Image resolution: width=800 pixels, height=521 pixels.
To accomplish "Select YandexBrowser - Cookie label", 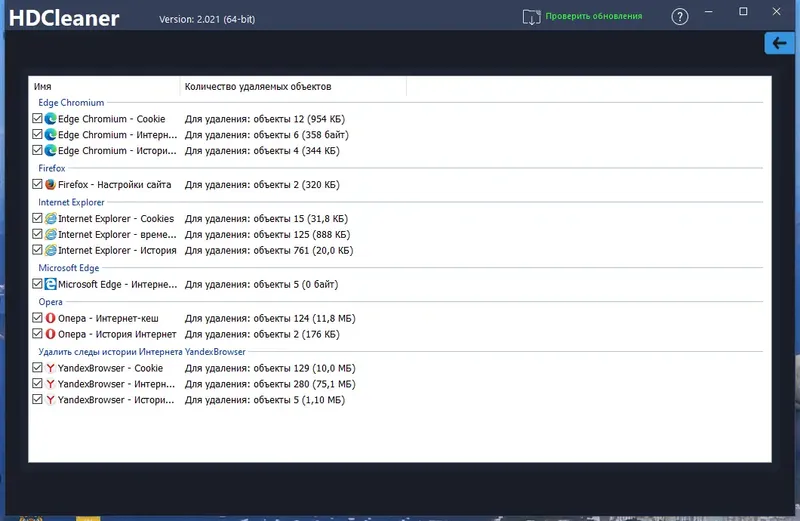I will coord(110,368).
